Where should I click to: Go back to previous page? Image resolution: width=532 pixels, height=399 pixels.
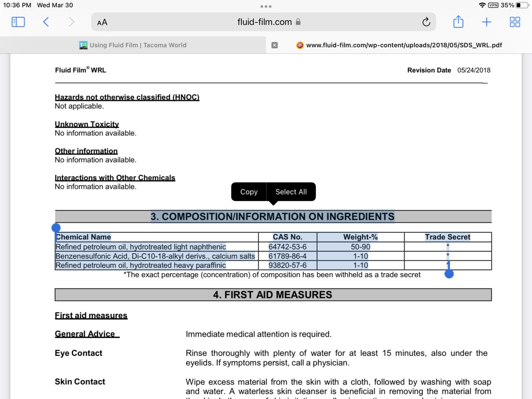click(46, 22)
